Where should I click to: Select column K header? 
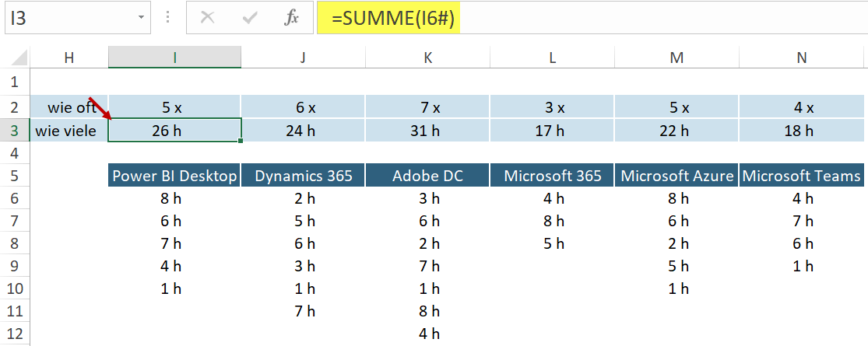pos(427,58)
